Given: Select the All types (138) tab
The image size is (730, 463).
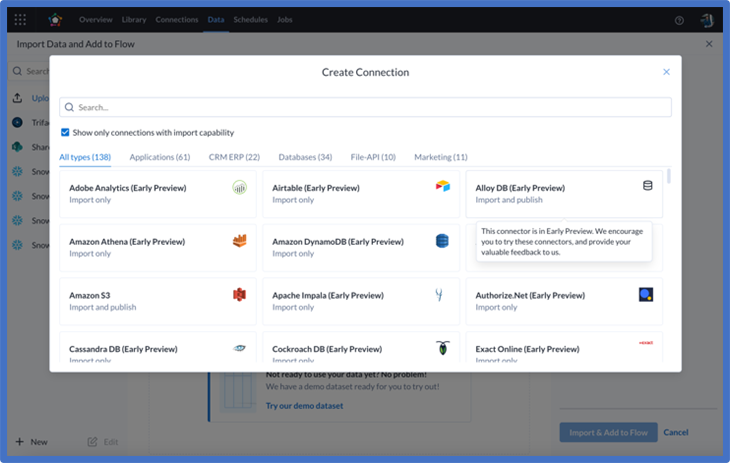Looking at the screenshot, I should click(85, 157).
